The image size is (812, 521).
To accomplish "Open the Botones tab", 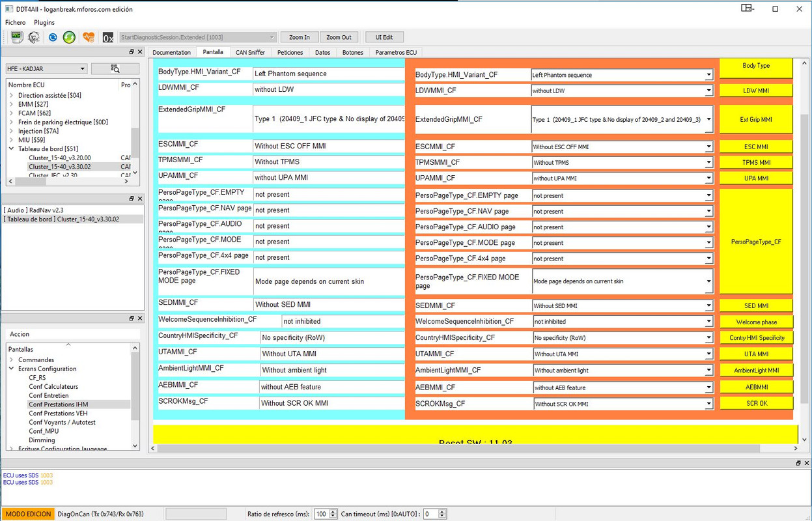I will pyautogui.click(x=353, y=52).
